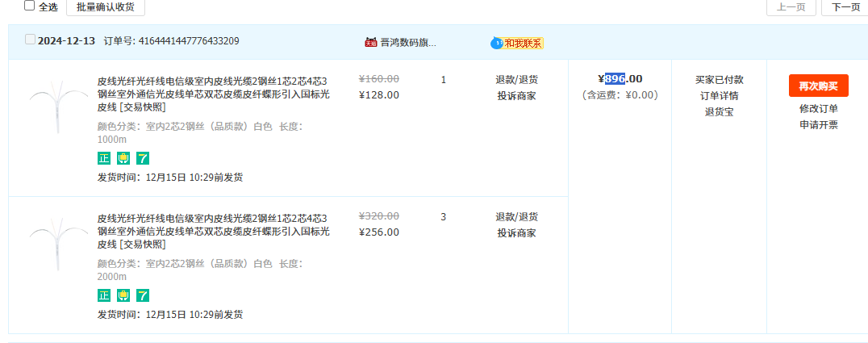Click 申请开票 to request invoice

point(818,124)
